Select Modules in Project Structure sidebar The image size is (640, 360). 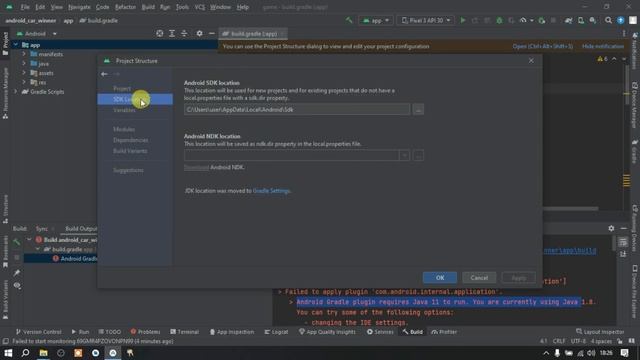[x=124, y=129]
